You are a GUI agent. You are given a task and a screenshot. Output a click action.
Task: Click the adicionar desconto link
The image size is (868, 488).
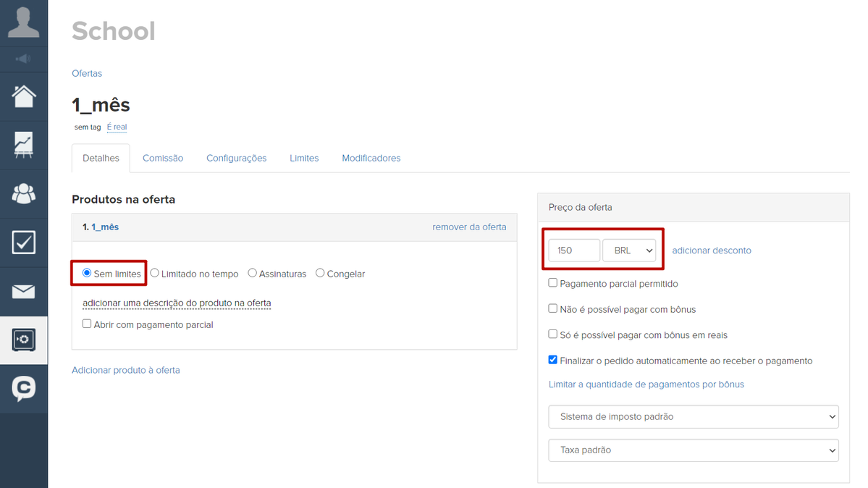(x=712, y=251)
